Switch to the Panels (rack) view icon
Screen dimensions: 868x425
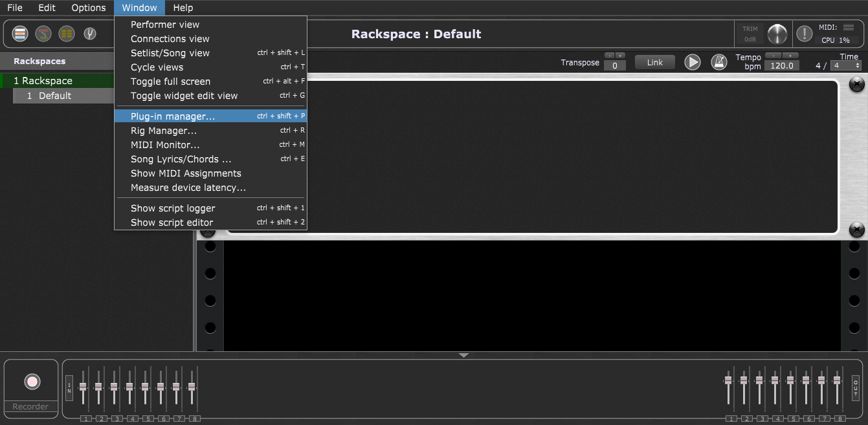click(x=20, y=33)
